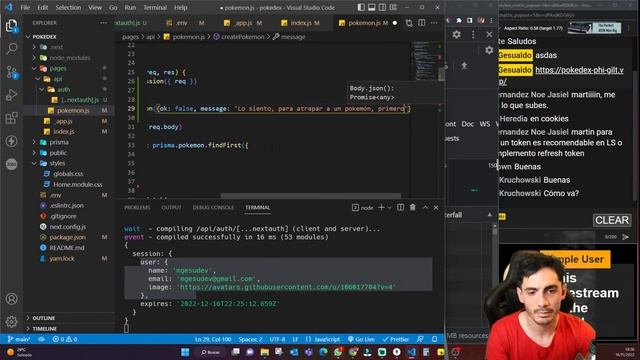The height and width of the screenshot is (360, 640).
Task: Open the Extensions view
Action: [x=11, y=118]
